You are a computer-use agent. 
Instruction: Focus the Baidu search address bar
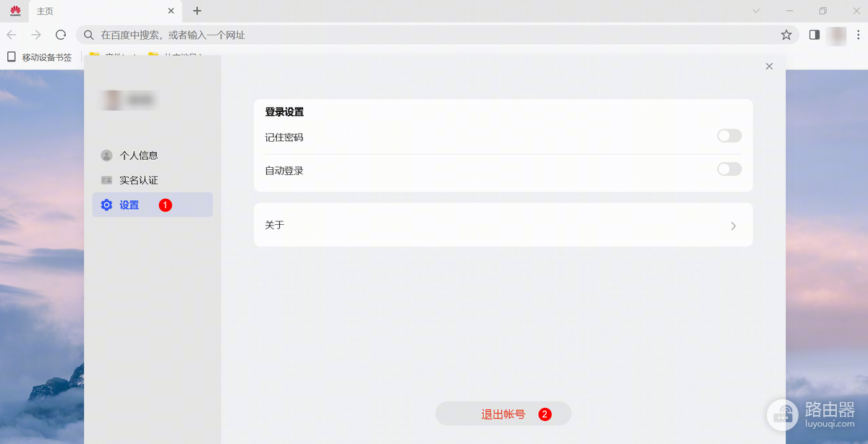pyautogui.click(x=438, y=35)
